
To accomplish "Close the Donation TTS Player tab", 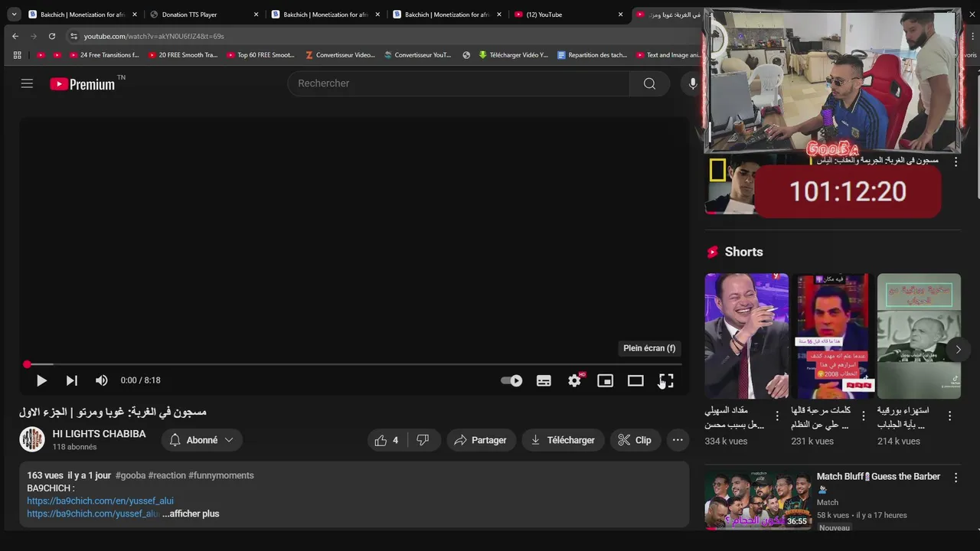I will click(x=256, y=15).
